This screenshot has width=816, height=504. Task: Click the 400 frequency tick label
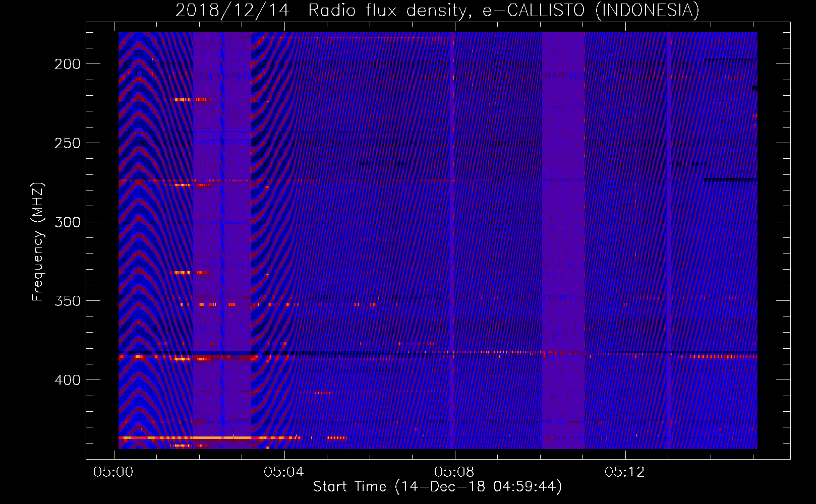(68, 380)
